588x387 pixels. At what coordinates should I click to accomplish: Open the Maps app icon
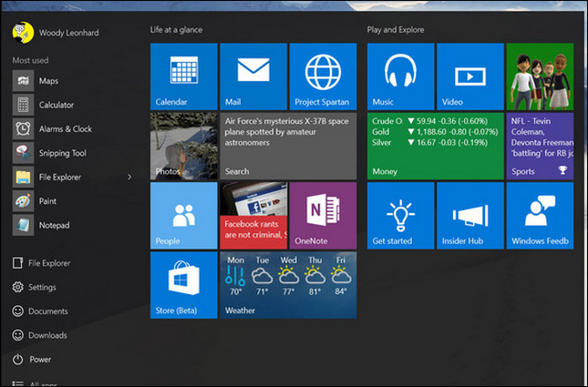(23, 80)
